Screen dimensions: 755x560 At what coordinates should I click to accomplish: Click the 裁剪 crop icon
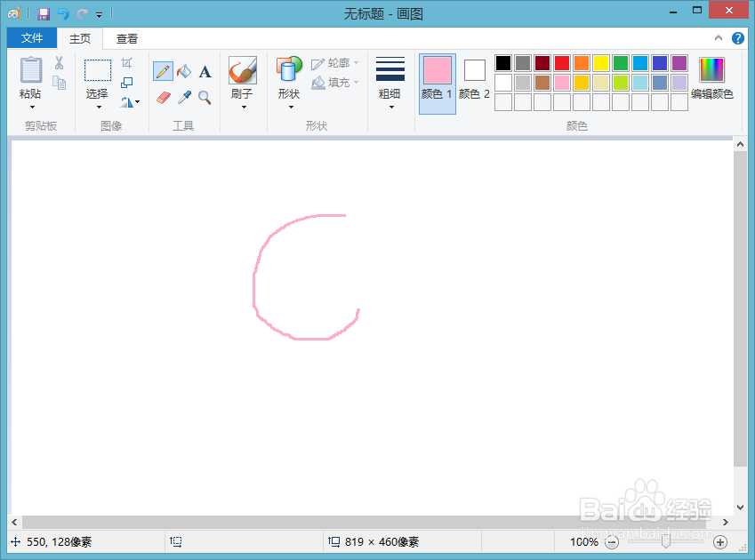[x=126, y=63]
